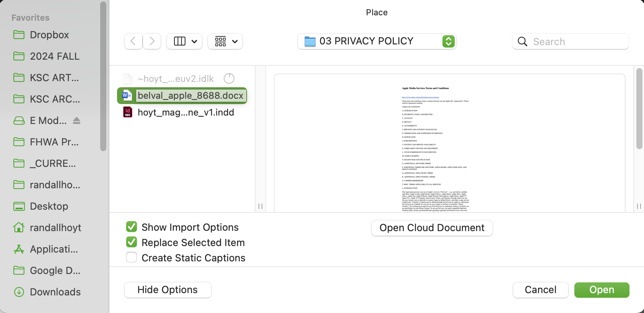Disable Replace Selected Item checkbox

point(132,242)
